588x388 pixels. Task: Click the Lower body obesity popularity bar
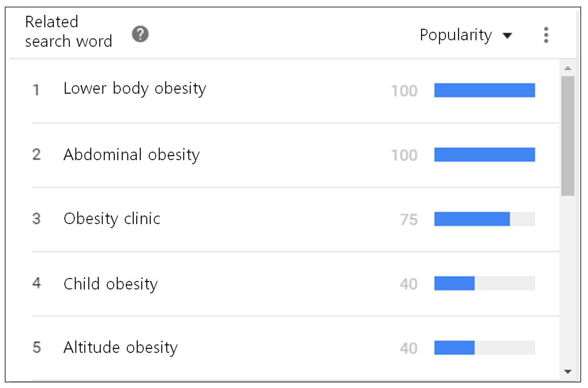pos(485,90)
